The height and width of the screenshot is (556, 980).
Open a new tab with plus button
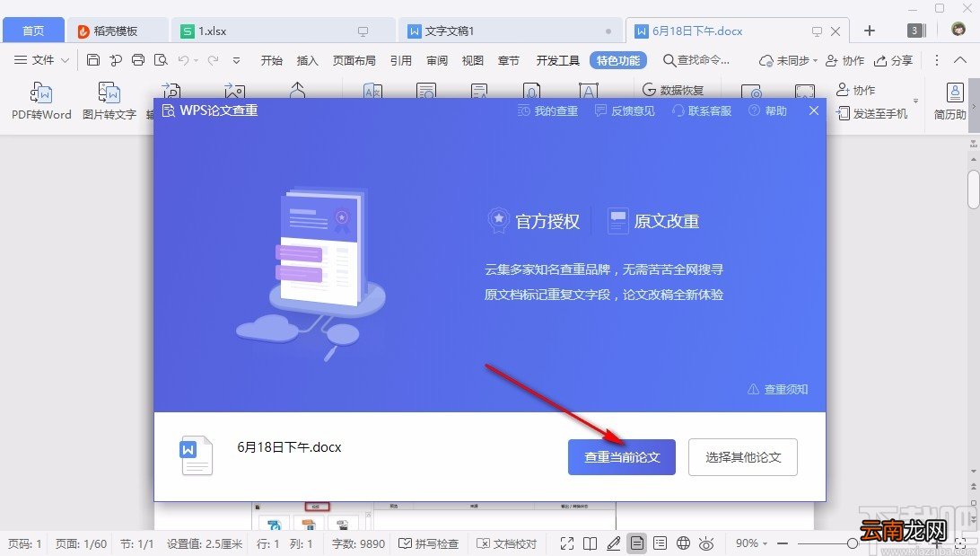pyautogui.click(x=870, y=31)
